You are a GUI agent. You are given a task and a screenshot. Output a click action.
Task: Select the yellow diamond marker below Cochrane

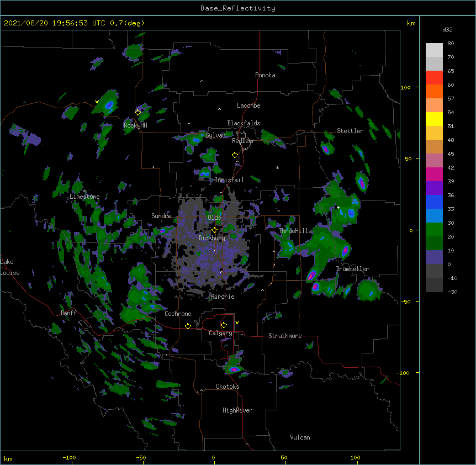tap(188, 326)
